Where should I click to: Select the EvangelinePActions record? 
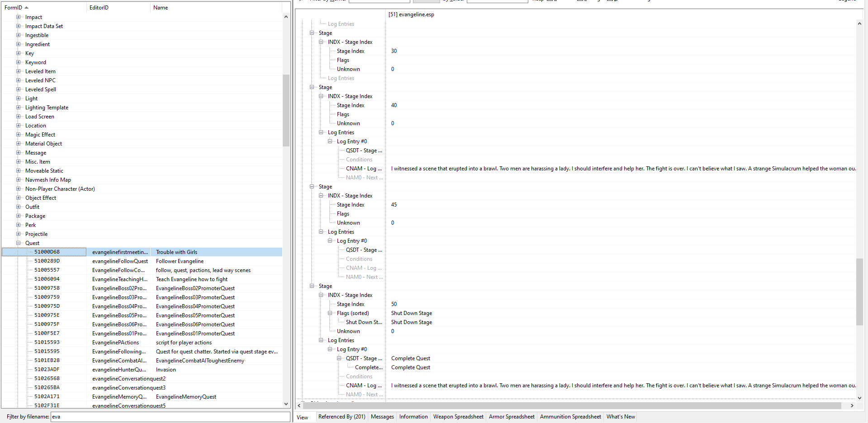142,343
